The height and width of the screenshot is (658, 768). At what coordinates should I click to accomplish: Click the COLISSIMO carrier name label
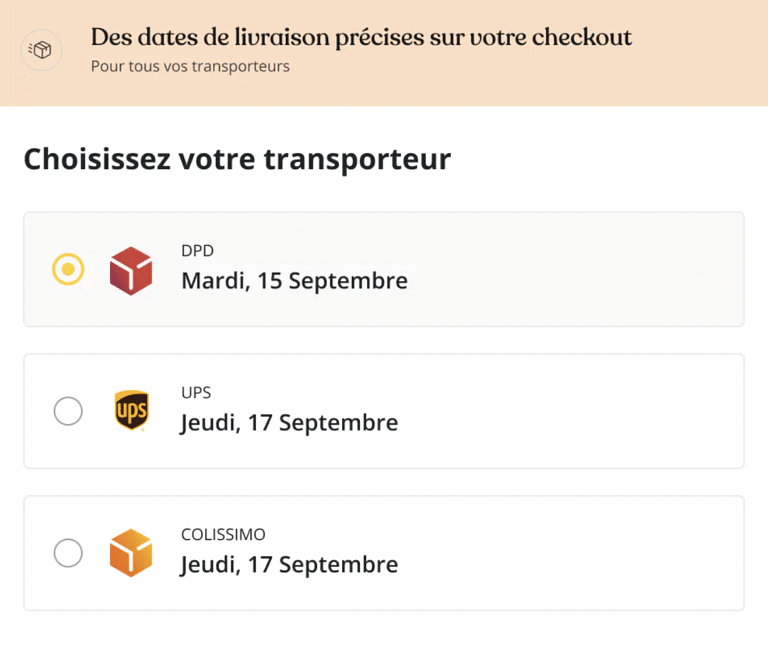223,535
